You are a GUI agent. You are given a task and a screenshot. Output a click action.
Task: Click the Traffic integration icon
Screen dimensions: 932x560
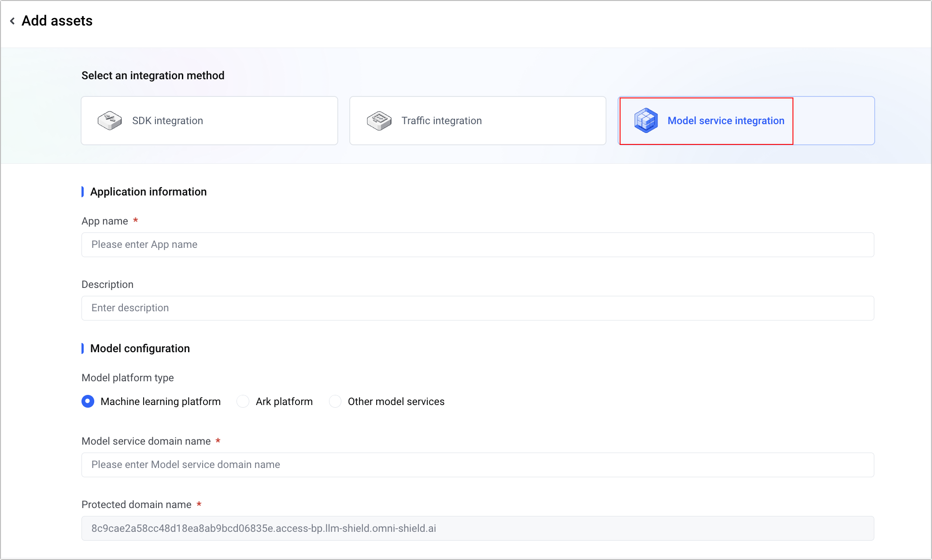click(x=379, y=121)
